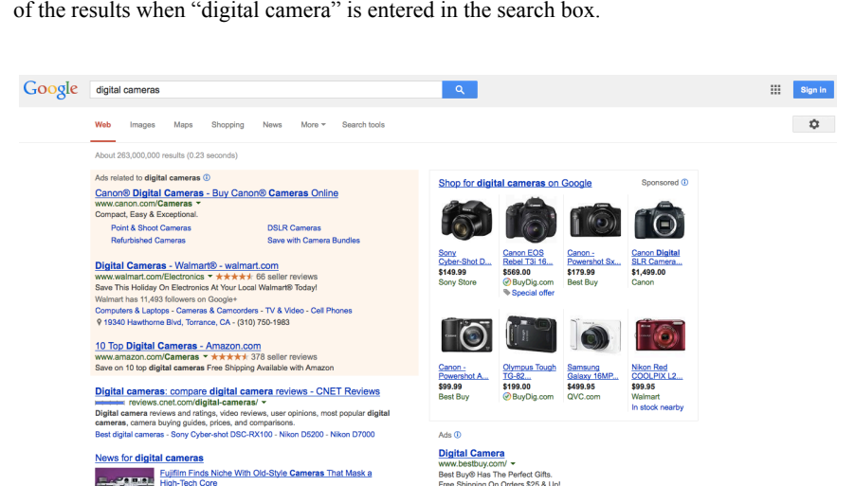Open the Sony Cyber-shot DSC-RX100 link
855x504 pixels.
pos(222,434)
